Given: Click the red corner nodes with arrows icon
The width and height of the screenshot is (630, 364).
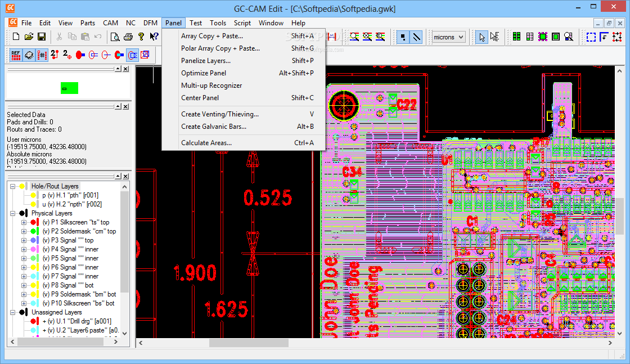Looking at the screenshot, I should click(x=617, y=37).
